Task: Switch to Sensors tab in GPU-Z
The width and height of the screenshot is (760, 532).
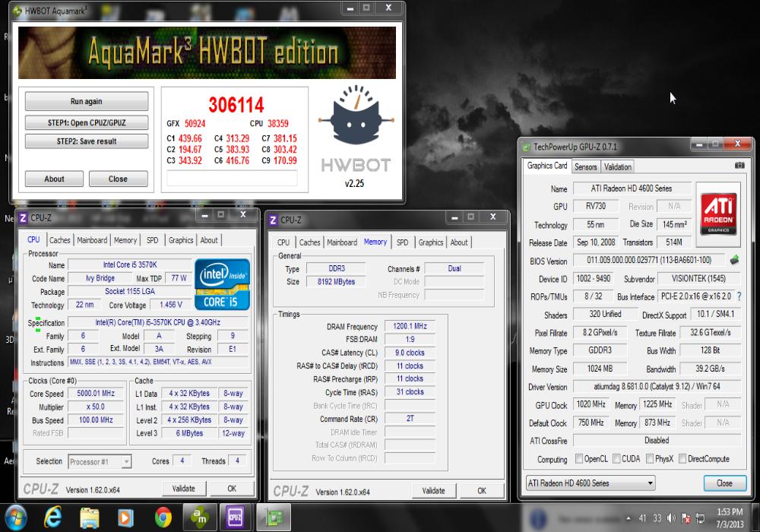Action: coord(585,166)
